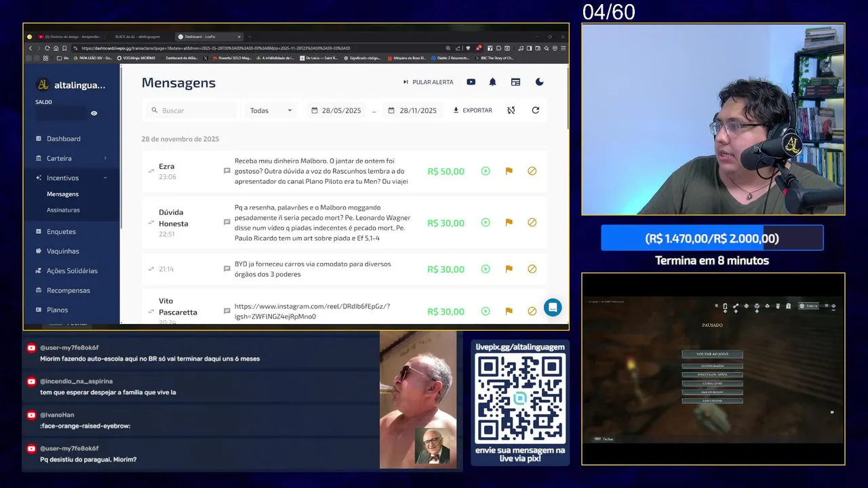868x488 pixels.
Task: Flag Ezra's message
Action: (509, 171)
